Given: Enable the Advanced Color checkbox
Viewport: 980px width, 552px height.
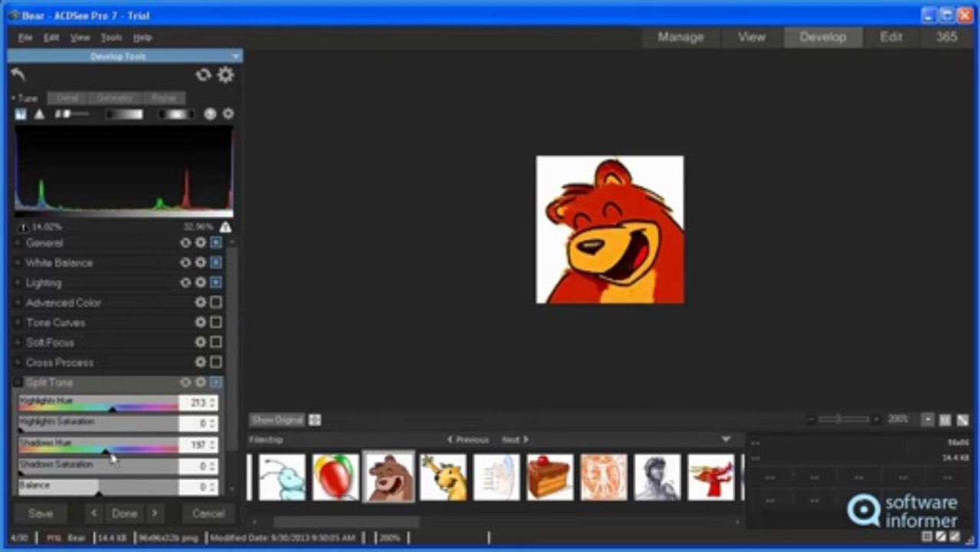Looking at the screenshot, I should 216,303.
